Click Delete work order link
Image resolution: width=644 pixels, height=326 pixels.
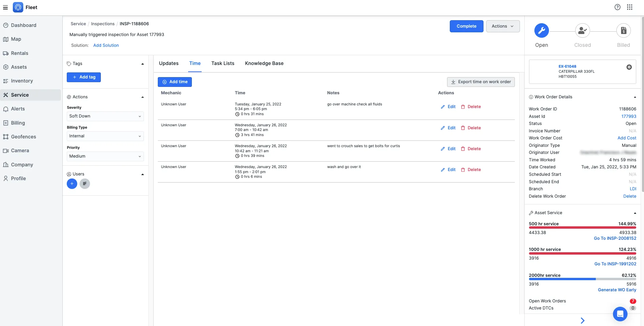[x=630, y=196]
